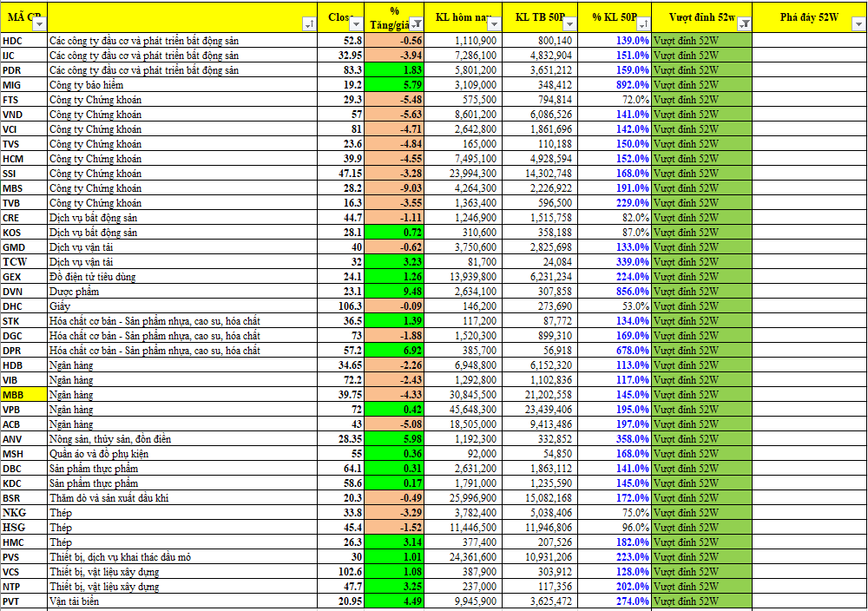The width and height of the screenshot is (868, 611).
Task: Open the Phá đáy 52W filter dropdown
Action: tap(858, 23)
